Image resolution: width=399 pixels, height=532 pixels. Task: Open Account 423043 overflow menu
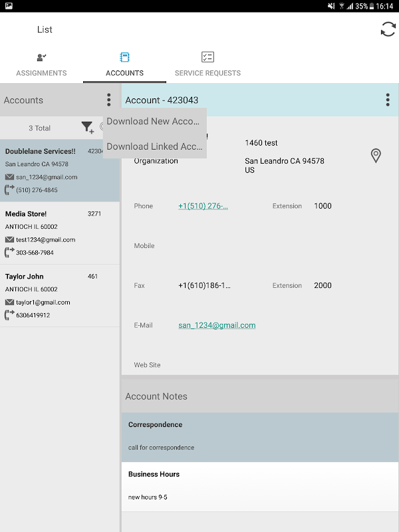388,100
